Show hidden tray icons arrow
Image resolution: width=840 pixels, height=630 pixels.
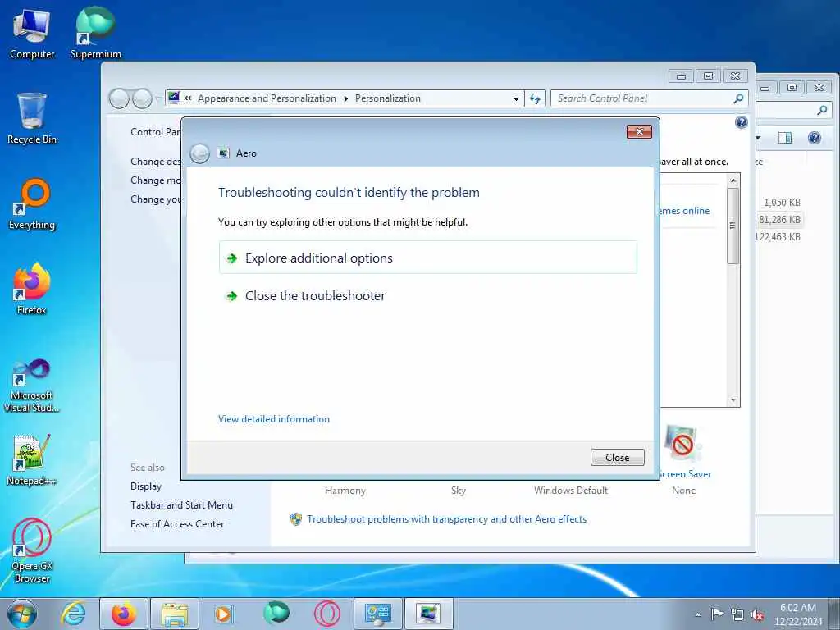(x=697, y=615)
